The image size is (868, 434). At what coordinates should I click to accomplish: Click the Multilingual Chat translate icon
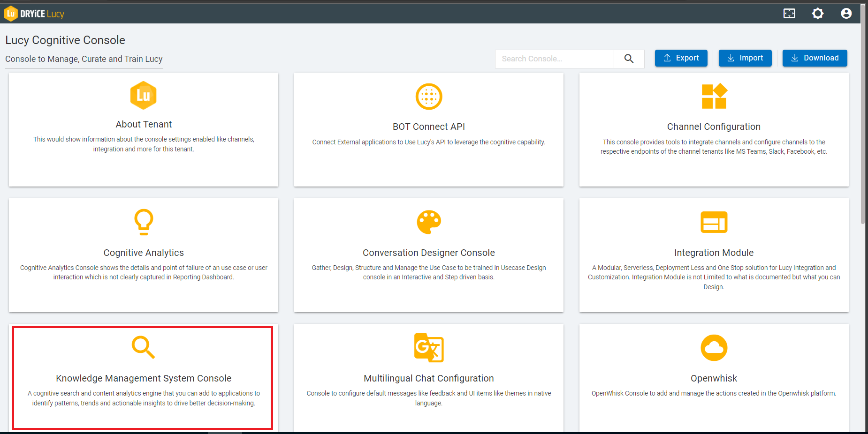tap(429, 348)
